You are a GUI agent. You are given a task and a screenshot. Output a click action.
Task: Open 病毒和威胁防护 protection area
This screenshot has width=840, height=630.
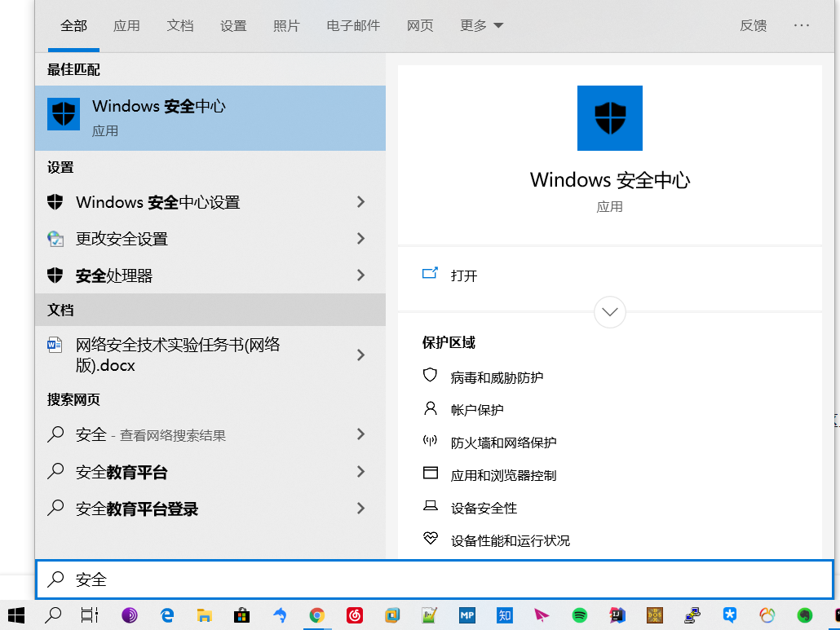click(x=497, y=377)
